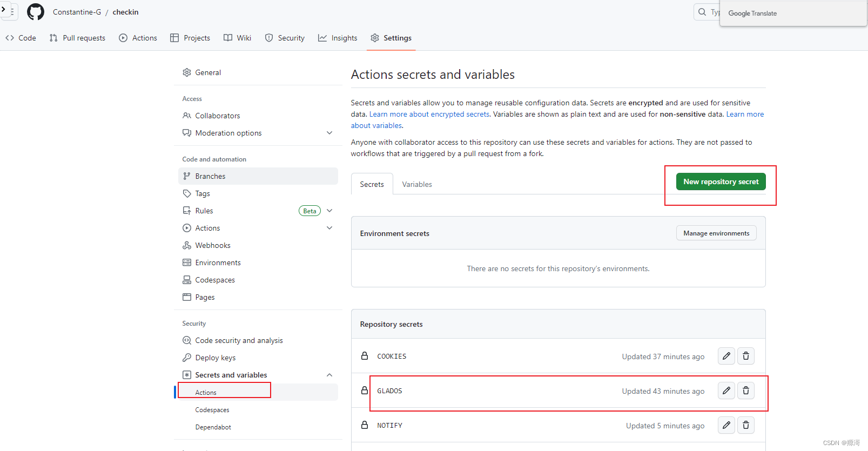Viewport: 868px width, 451px height.
Task: Click New repository secret button
Action: pyautogui.click(x=721, y=181)
